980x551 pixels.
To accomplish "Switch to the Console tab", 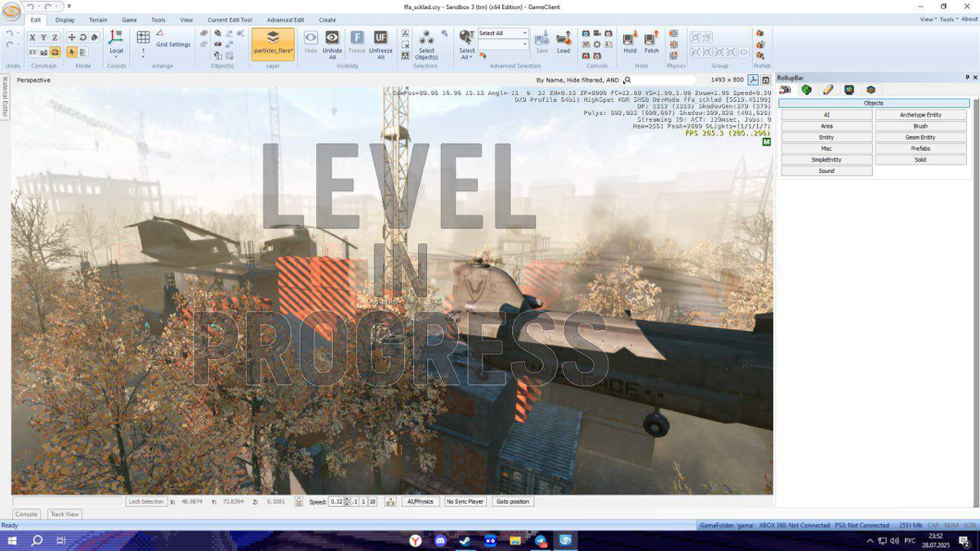I will tap(26, 514).
